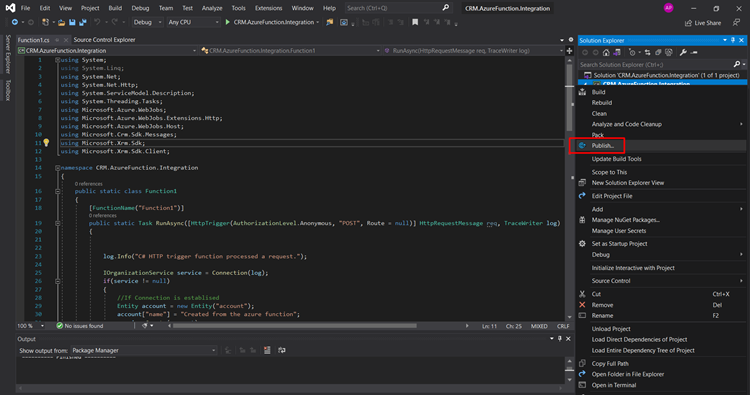
Task: Click in the Search Solution Explorer field
Action: 655,64
